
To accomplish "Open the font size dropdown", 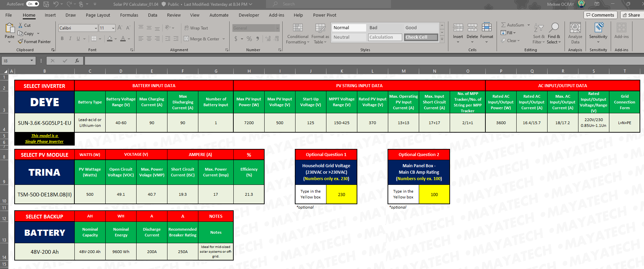I will pyautogui.click(x=113, y=28).
